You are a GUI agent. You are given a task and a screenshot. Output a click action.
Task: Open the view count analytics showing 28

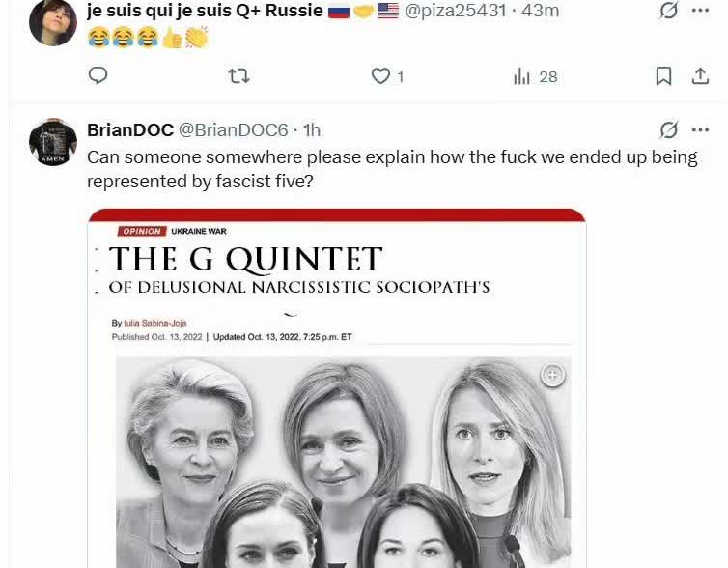point(535,76)
